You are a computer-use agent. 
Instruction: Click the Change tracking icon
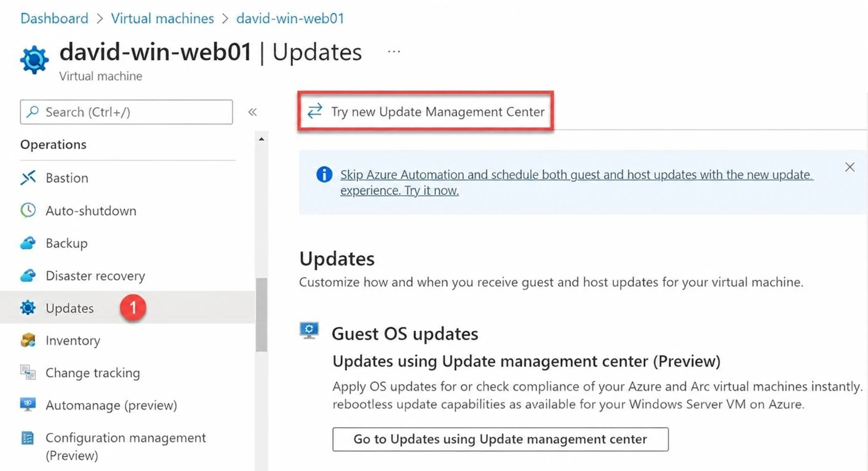coord(28,373)
